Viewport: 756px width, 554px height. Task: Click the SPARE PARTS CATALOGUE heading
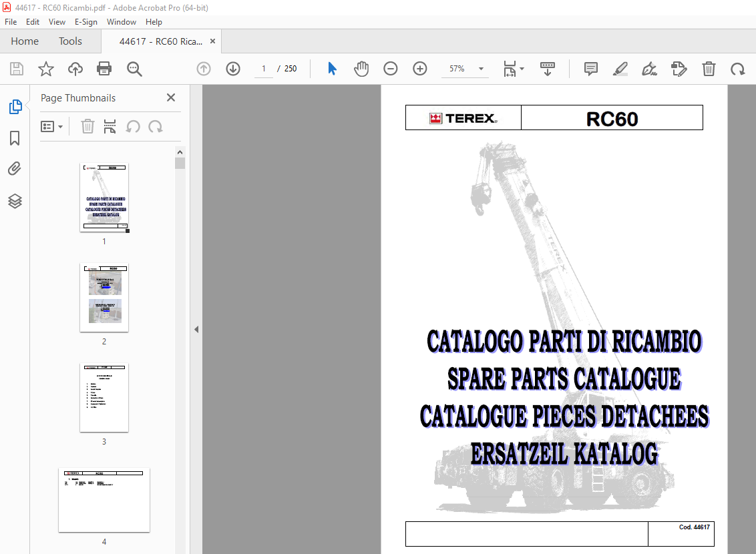click(564, 378)
